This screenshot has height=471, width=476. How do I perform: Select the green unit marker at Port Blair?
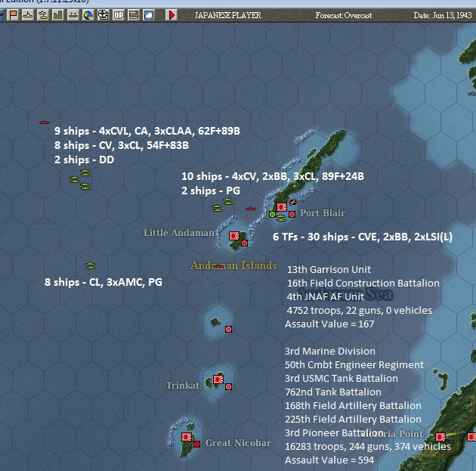point(272,215)
